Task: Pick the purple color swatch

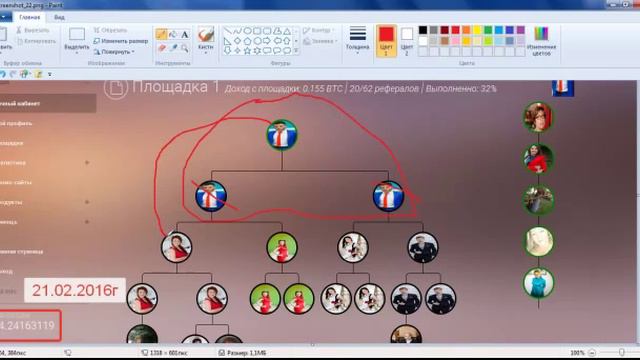Action: [x=520, y=30]
